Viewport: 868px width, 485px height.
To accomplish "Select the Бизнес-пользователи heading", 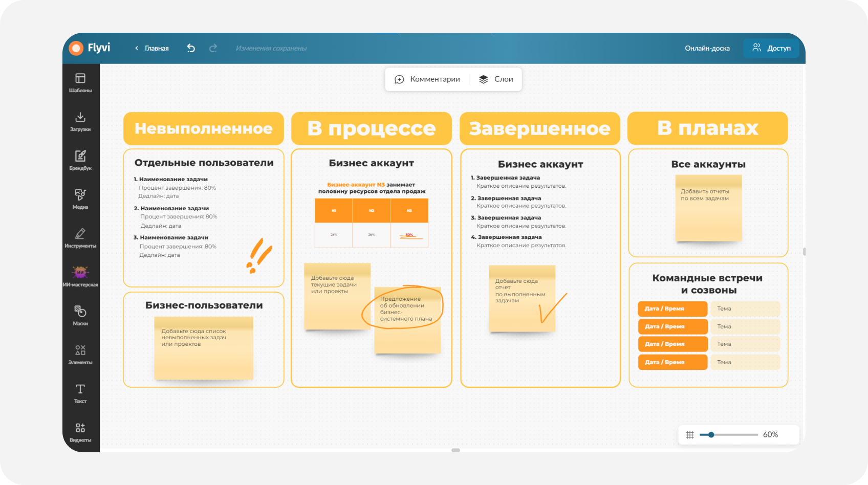I will click(x=204, y=305).
